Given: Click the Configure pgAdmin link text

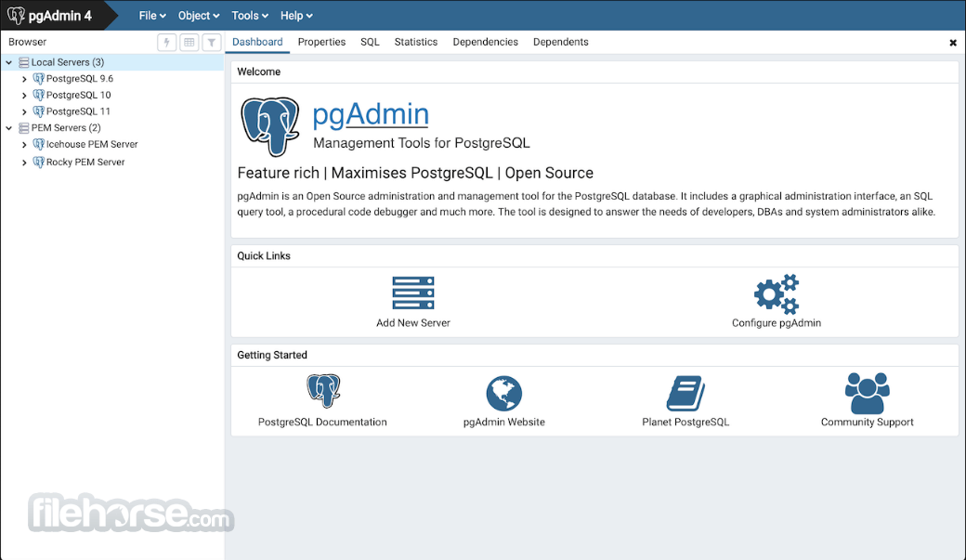Looking at the screenshot, I should pyautogui.click(x=777, y=323).
